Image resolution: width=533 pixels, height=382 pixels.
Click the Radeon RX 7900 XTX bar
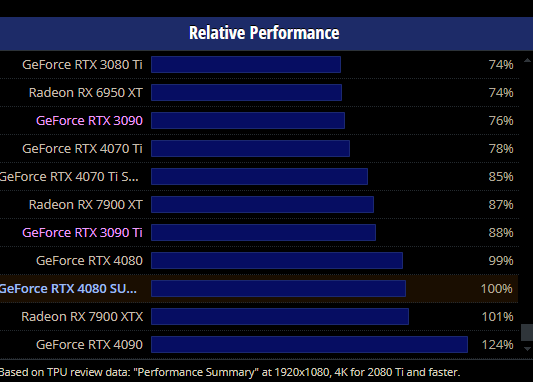pyautogui.click(x=280, y=316)
